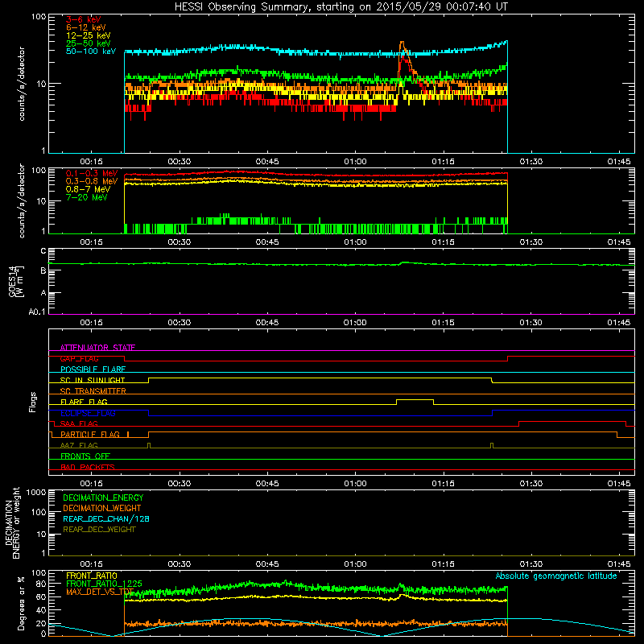Select the GAP_FLAG label

pos(79,358)
